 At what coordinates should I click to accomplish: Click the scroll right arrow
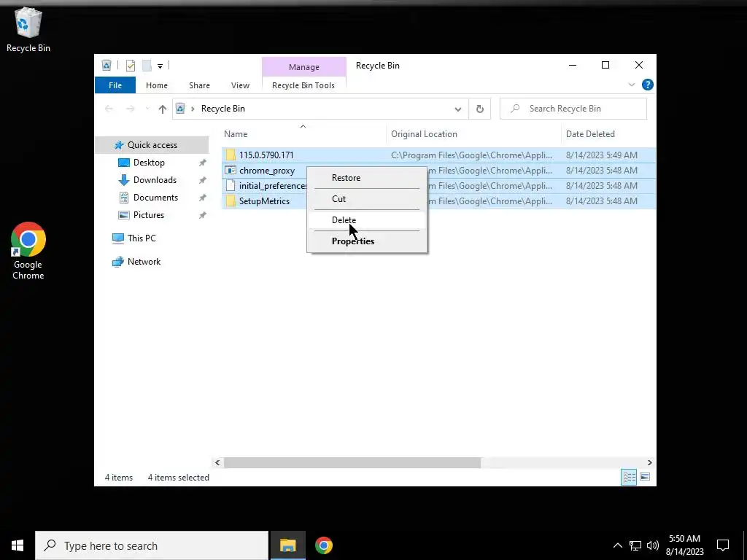pos(649,462)
